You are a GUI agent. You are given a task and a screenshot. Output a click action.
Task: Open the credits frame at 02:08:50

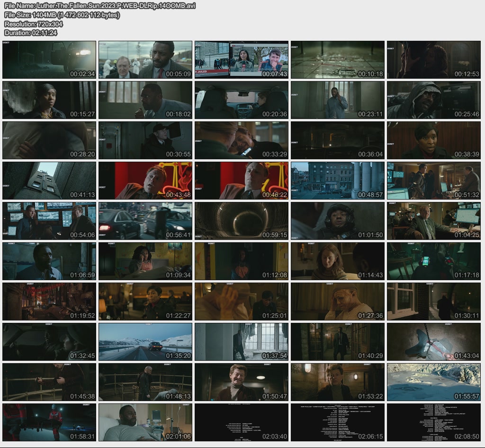pos(434,422)
